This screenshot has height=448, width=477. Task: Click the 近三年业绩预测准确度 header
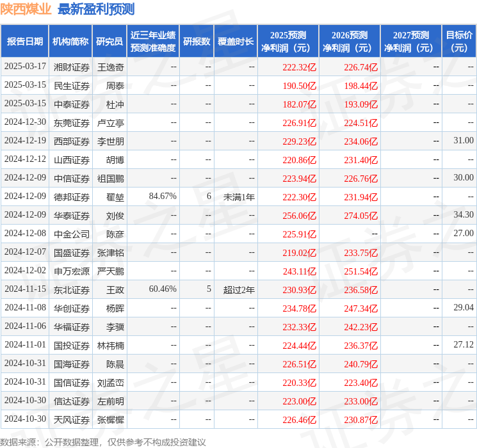(x=153, y=42)
